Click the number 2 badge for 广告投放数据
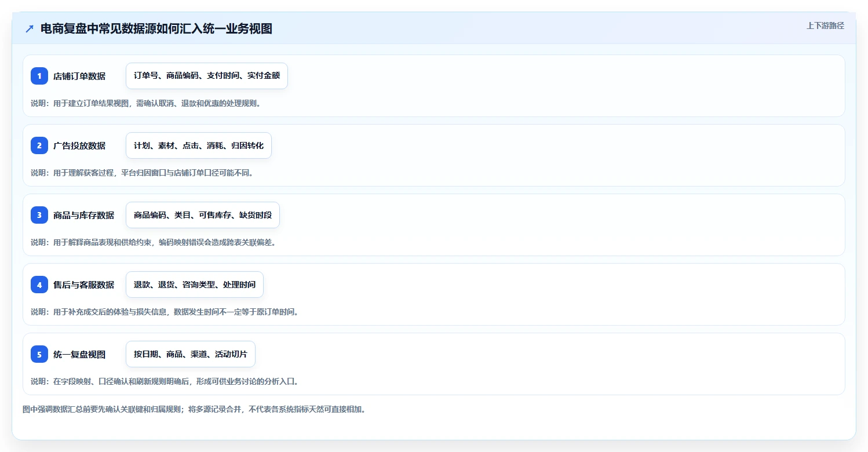This screenshot has height=452, width=868. pyautogui.click(x=39, y=145)
